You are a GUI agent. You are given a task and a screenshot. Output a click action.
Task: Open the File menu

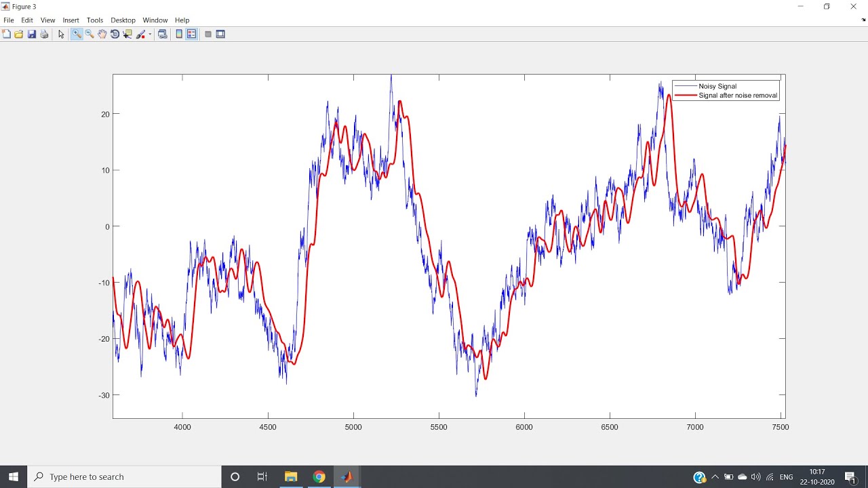click(9, 20)
